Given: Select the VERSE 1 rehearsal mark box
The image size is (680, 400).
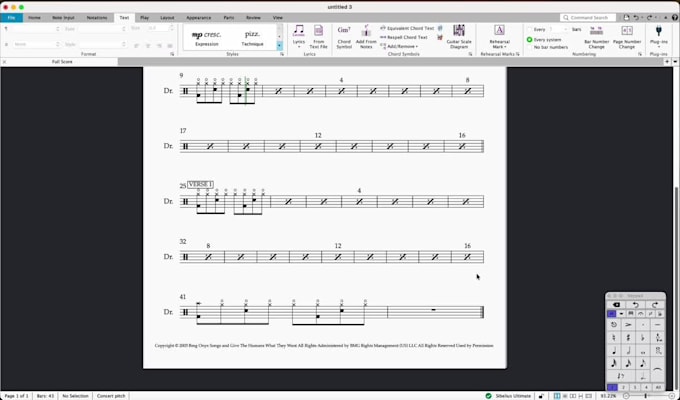Looking at the screenshot, I should pyautogui.click(x=200, y=184).
